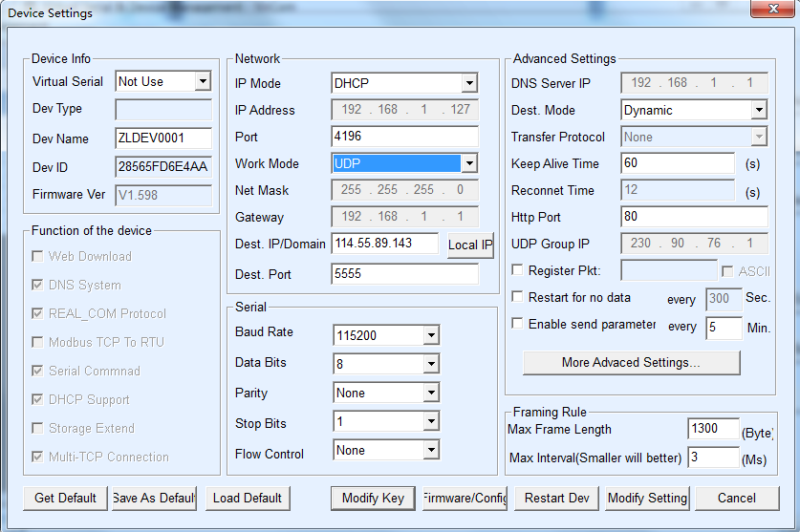Open the Parity dropdown

click(x=431, y=393)
